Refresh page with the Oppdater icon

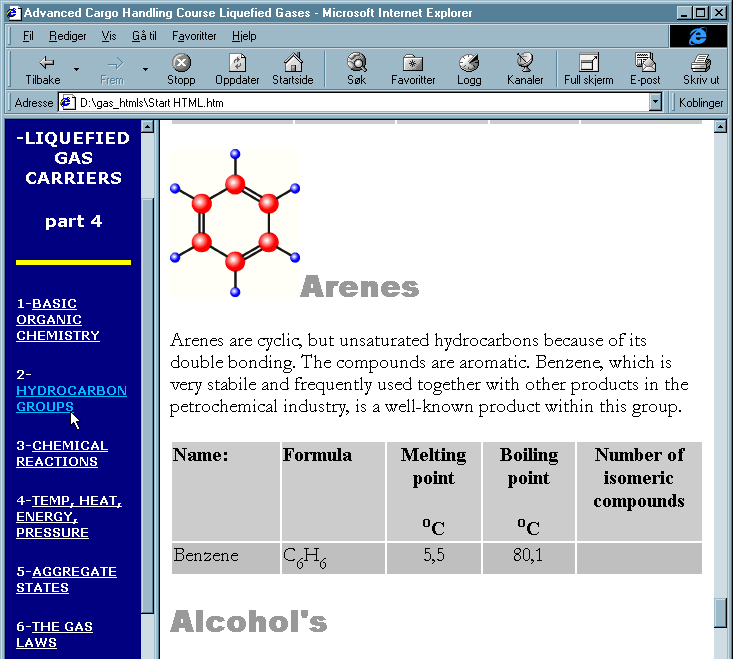click(237, 68)
